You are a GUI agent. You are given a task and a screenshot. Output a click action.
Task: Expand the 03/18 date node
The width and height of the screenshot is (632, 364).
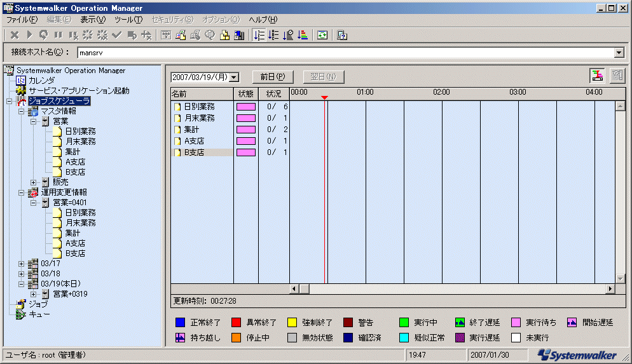click(22, 274)
